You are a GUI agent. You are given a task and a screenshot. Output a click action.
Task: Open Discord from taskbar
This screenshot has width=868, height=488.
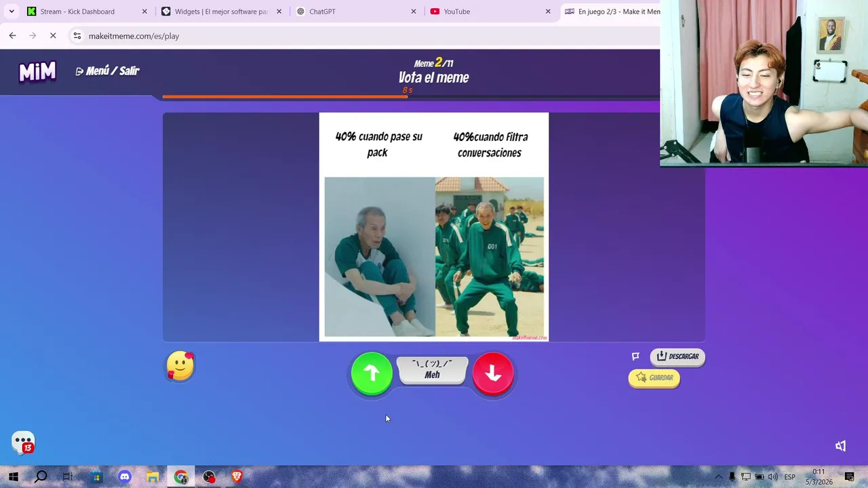(x=125, y=476)
